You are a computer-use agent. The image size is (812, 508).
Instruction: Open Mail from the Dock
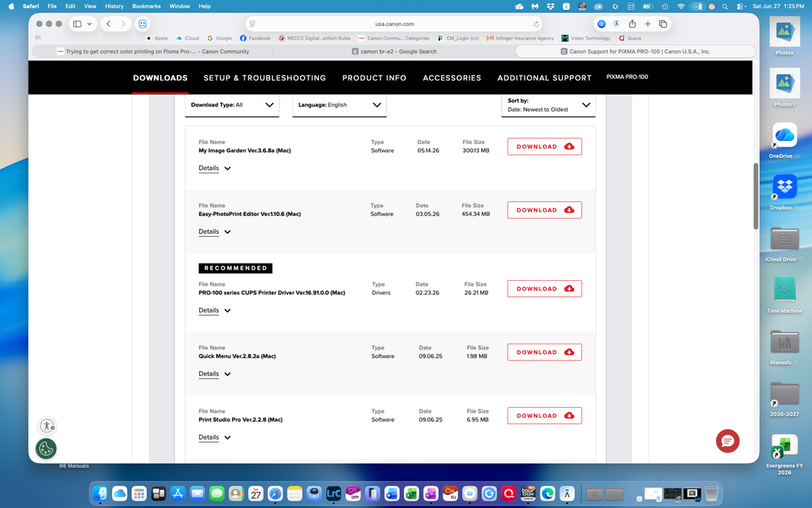tap(197, 493)
